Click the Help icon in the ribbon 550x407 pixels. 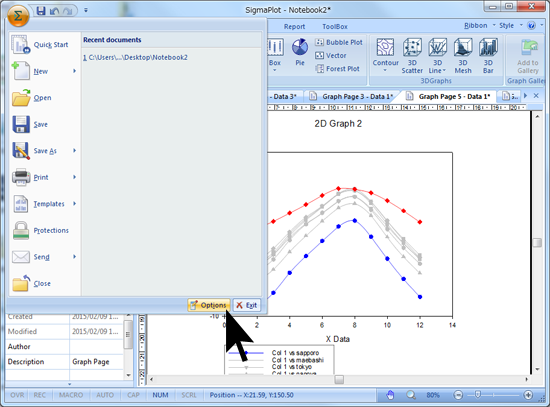[531, 26]
